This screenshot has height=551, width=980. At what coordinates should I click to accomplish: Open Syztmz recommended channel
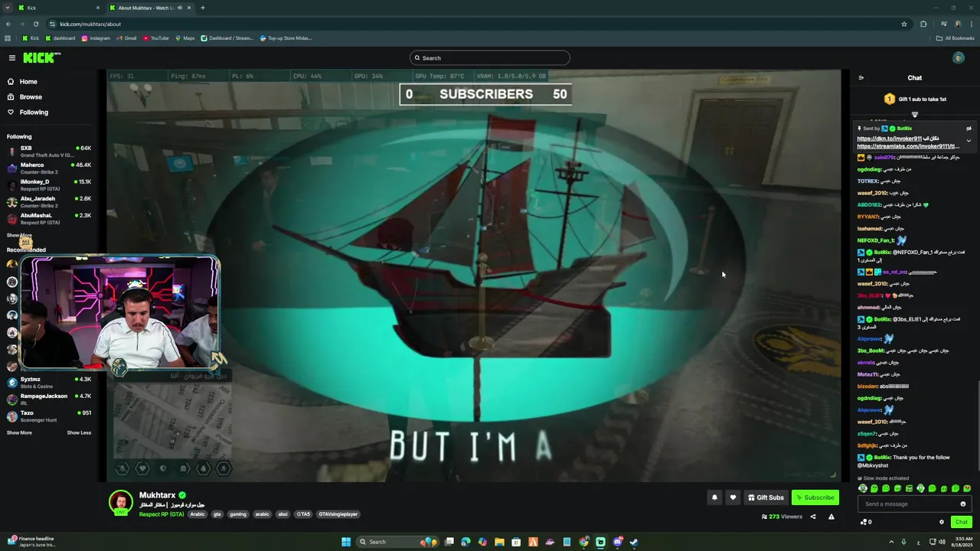pos(49,383)
